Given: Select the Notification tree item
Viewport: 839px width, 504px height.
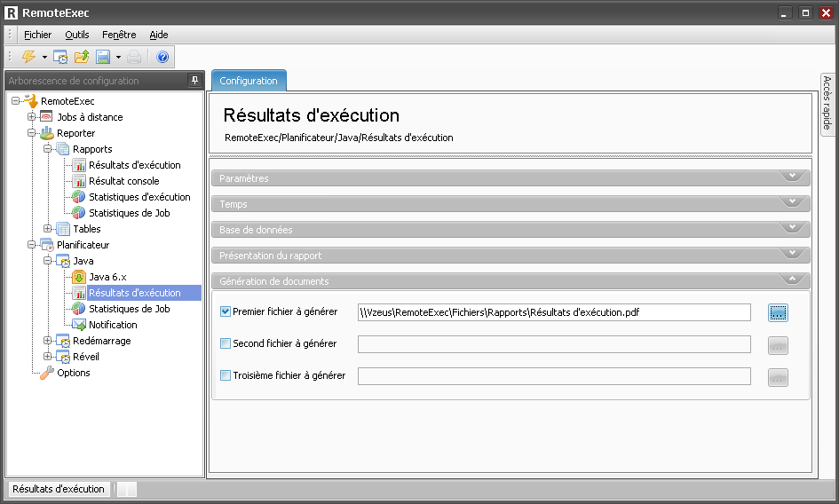Looking at the screenshot, I should pos(113,325).
